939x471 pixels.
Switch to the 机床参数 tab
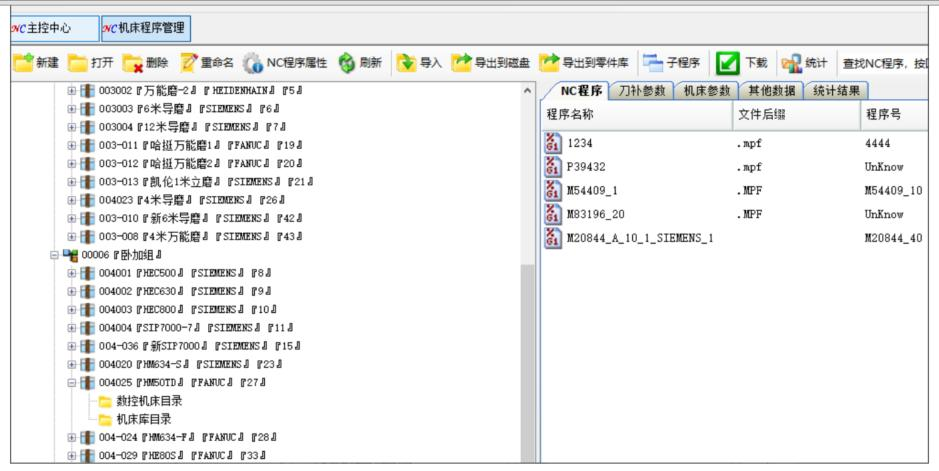pos(704,91)
